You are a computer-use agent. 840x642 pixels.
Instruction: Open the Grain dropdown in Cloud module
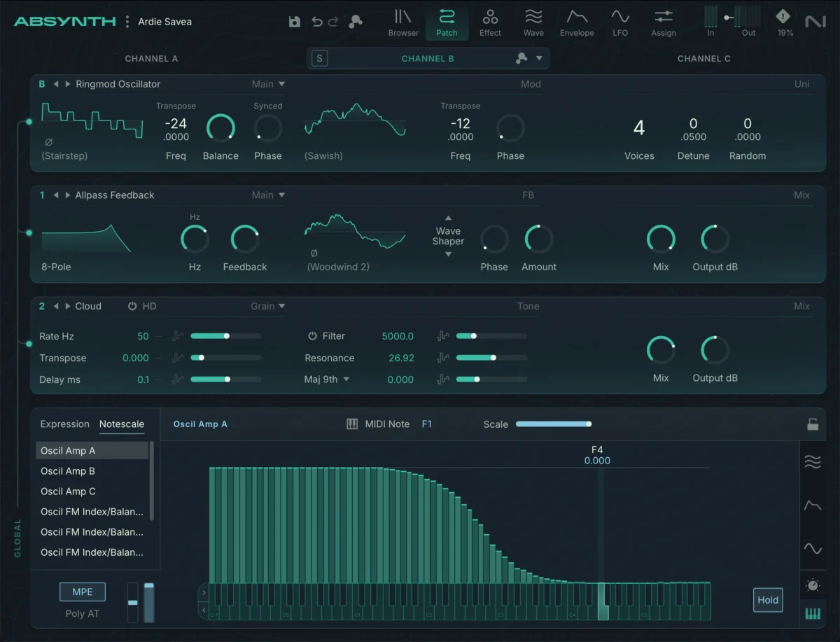coord(268,306)
